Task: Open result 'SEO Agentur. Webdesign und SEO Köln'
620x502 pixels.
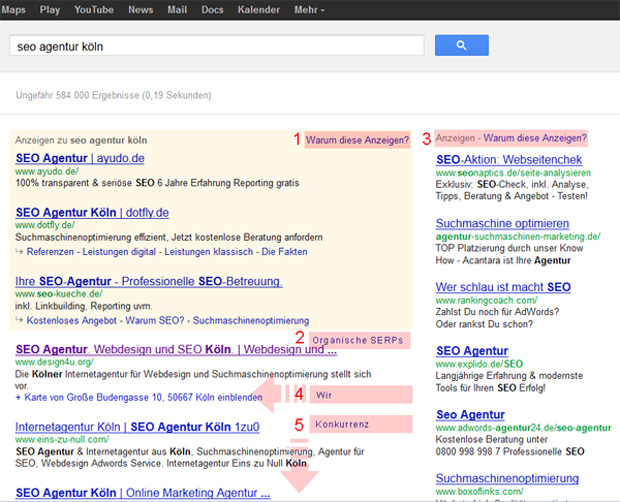Action: (x=176, y=349)
